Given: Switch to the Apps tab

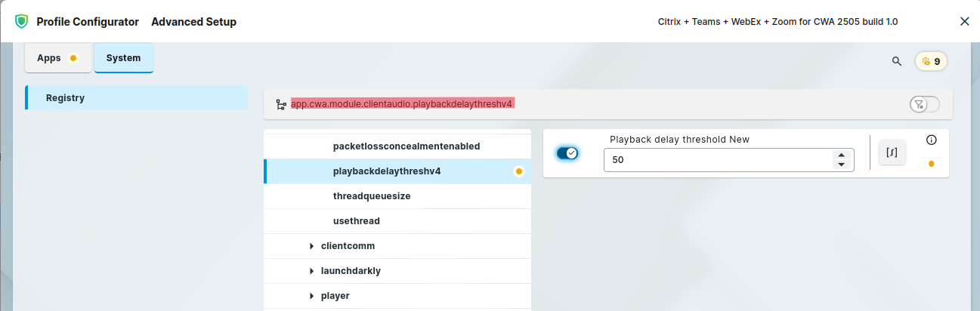Looking at the screenshot, I should (x=58, y=58).
